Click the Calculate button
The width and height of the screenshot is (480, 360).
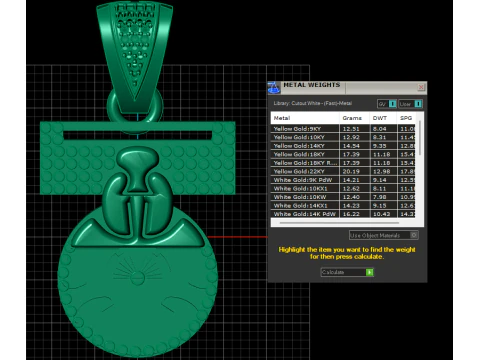tap(347, 272)
